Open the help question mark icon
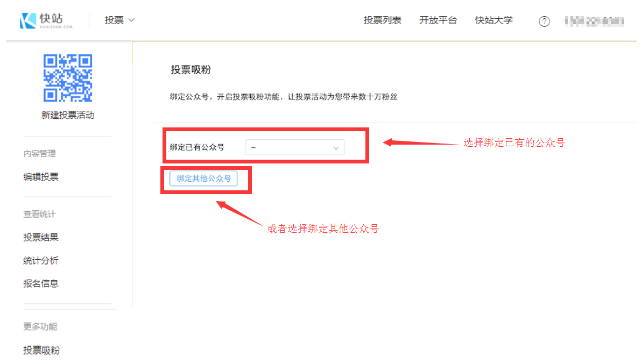The image size is (642, 364). [544, 22]
